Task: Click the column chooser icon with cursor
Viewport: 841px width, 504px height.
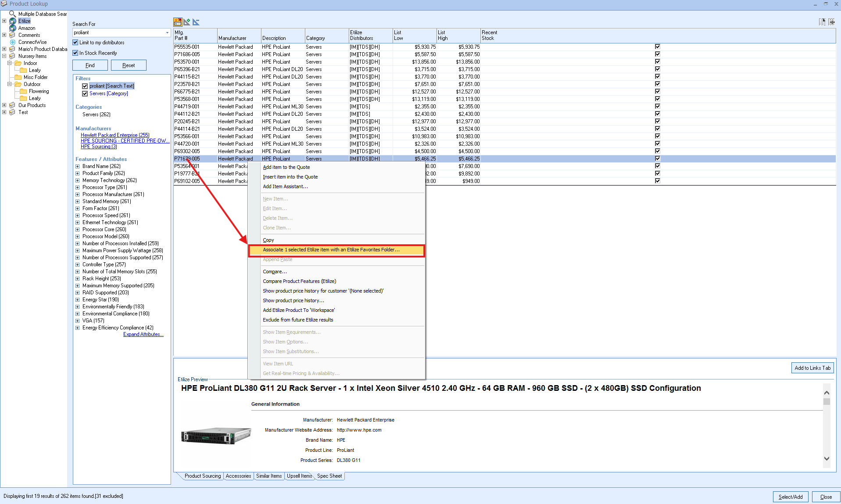Action: (x=822, y=22)
